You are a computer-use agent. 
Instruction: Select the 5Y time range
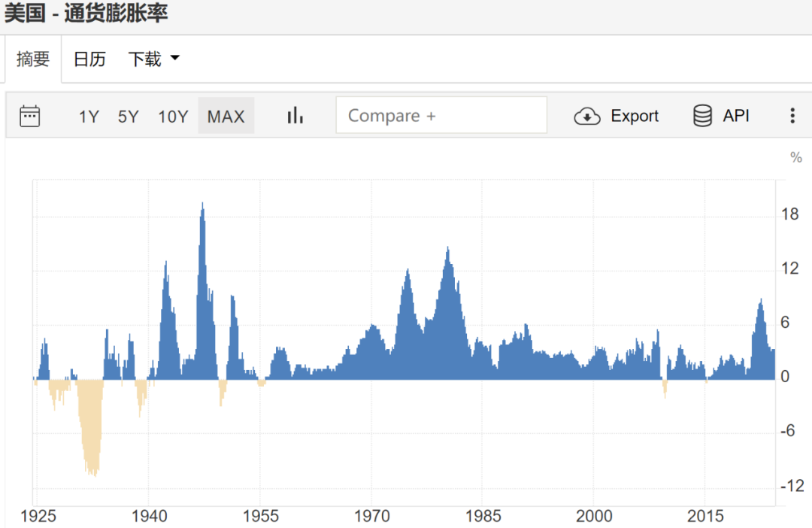tap(128, 117)
